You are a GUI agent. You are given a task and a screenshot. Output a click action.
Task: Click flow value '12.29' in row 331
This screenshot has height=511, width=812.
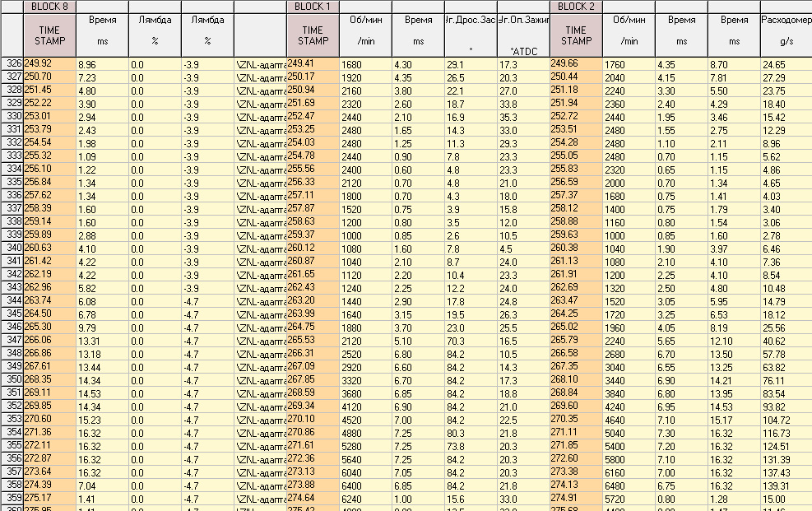tap(786, 131)
